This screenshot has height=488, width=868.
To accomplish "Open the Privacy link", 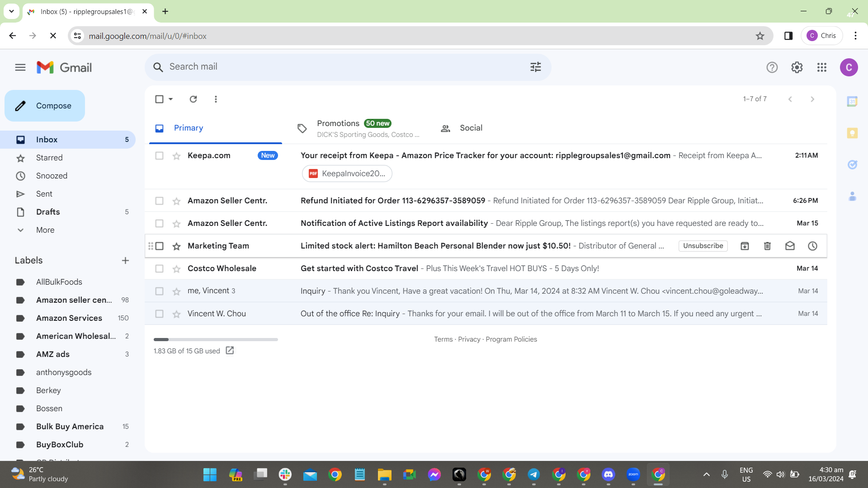I will tap(469, 339).
